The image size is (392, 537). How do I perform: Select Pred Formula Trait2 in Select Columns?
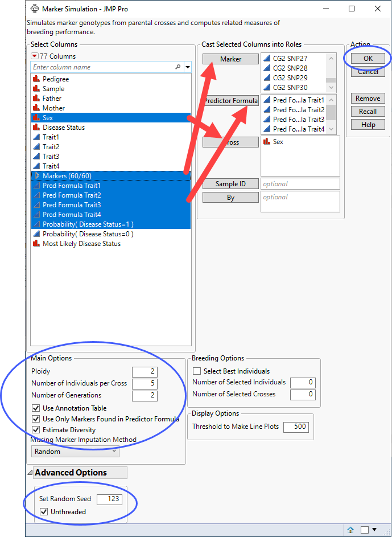[x=111, y=195]
